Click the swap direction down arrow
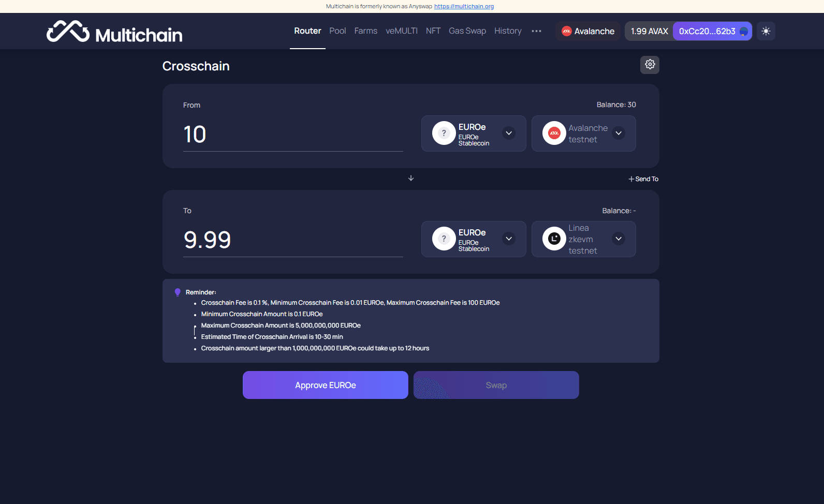Image resolution: width=824 pixels, height=504 pixels. (x=411, y=178)
